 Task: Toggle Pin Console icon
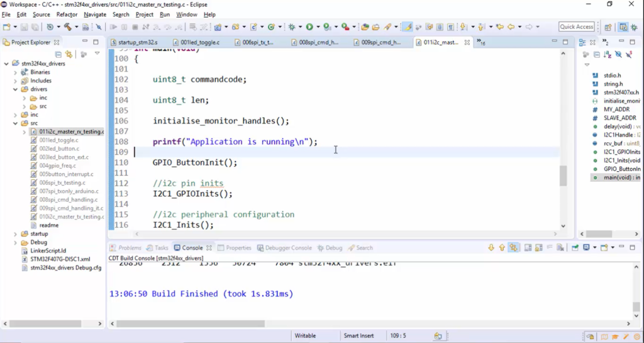[x=575, y=247]
